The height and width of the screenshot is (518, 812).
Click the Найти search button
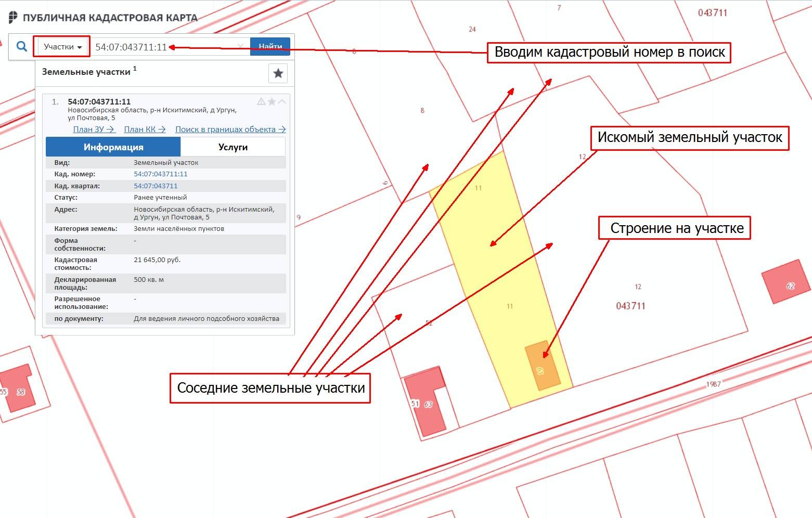click(270, 47)
